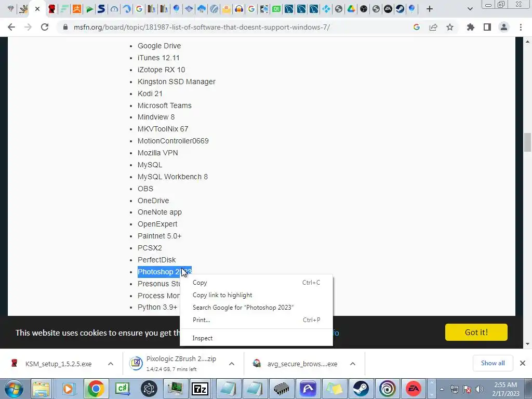
Task: Expand options for Pixologic ZBrush download
Action: (x=232, y=364)
